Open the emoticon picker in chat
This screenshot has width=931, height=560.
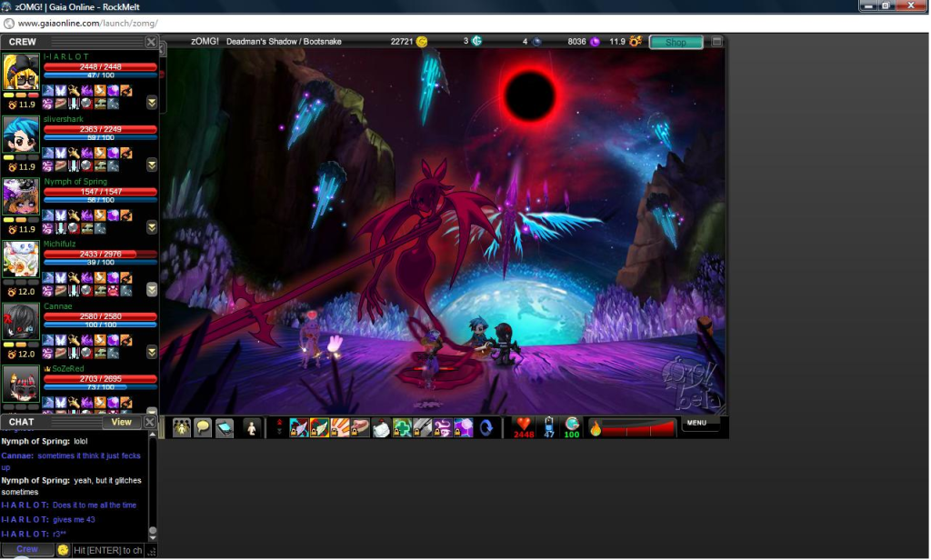coord(63,550)
